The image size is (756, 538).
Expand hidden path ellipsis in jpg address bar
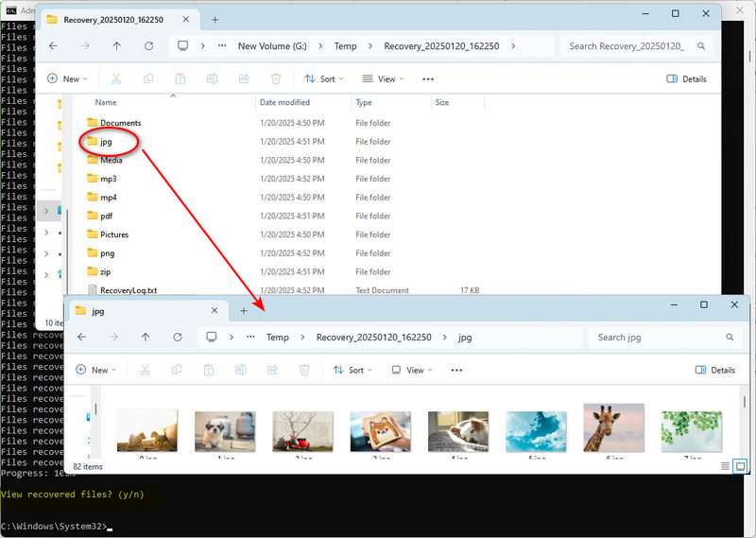click(x=250, y=337)
